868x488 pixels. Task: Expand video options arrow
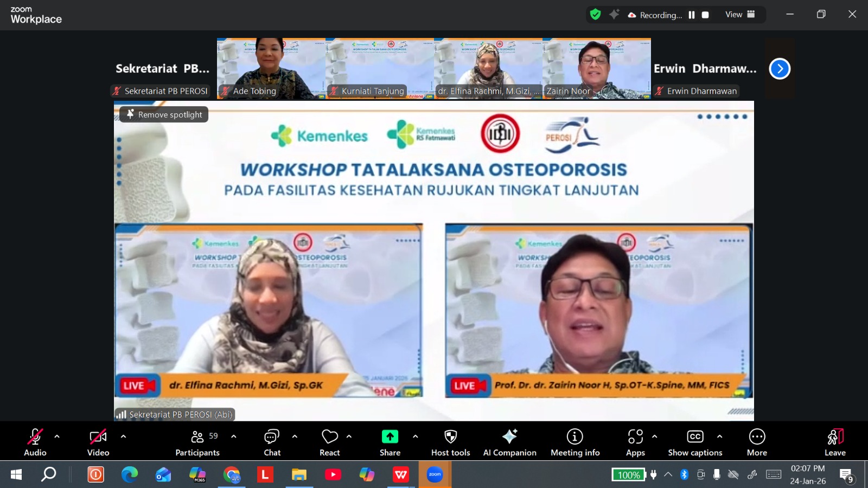click(x=123, y=436)
